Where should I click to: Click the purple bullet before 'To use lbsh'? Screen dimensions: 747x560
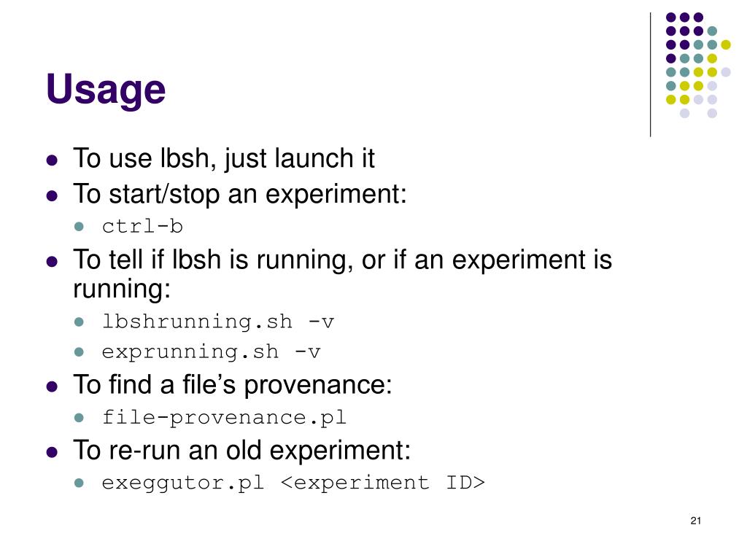pos(52,160)
